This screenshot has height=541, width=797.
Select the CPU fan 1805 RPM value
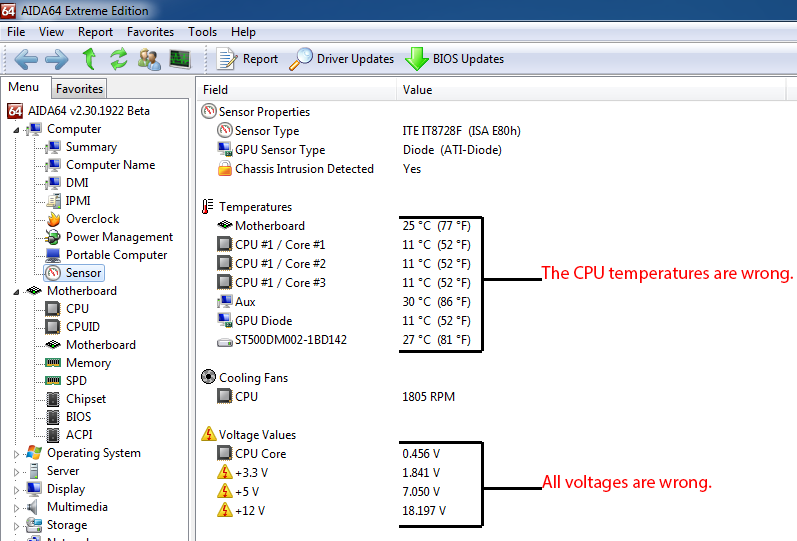click(428, 397)
